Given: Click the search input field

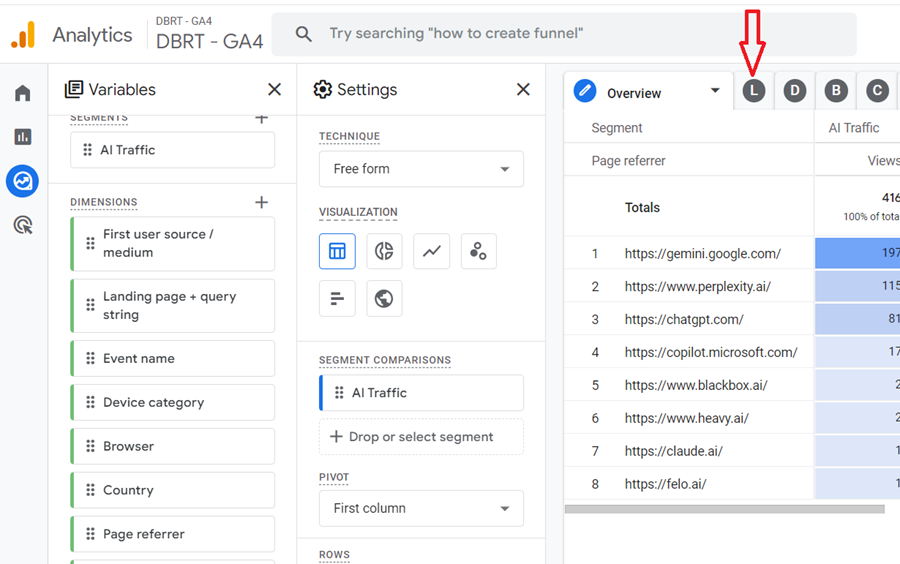Looking at the screenshot, I should [x=564, y=34].
